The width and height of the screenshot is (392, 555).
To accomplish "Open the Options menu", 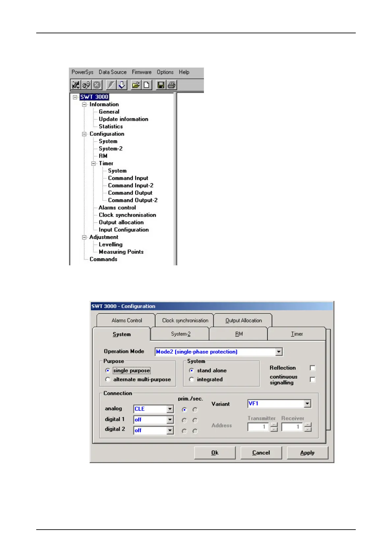I will (165, 72).
